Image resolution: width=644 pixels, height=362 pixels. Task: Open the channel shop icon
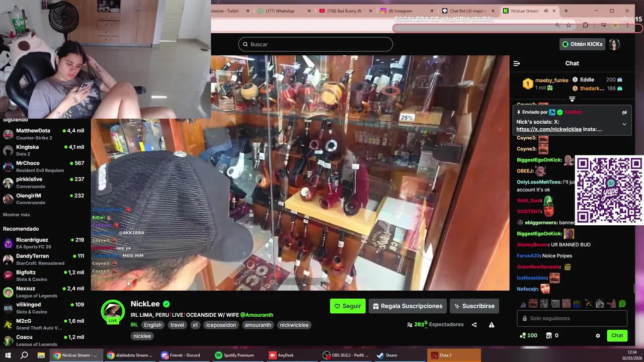[x=549, y=335]
